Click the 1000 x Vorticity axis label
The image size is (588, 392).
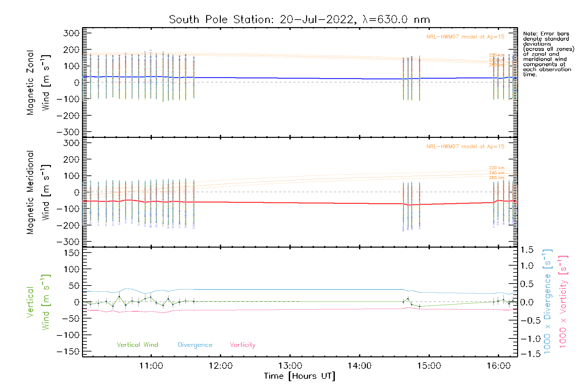(563, 302)
